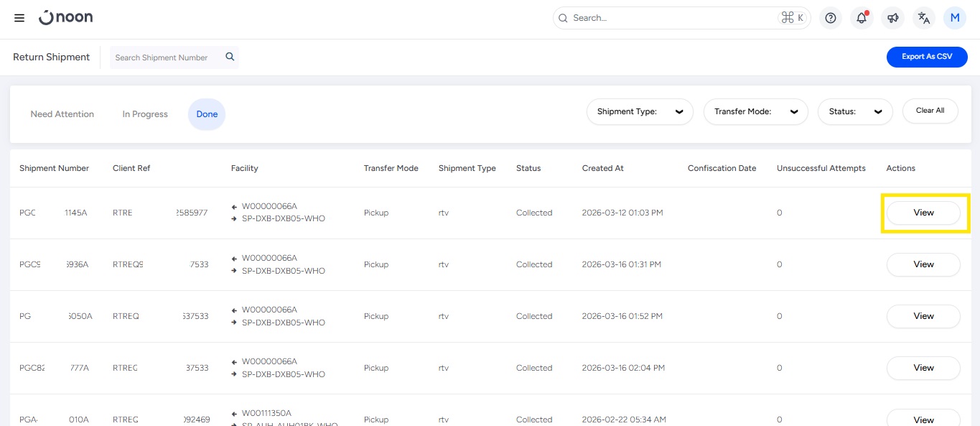980x426 pixels.
Task: Open the help question mark icon
Action: point(831,18)
